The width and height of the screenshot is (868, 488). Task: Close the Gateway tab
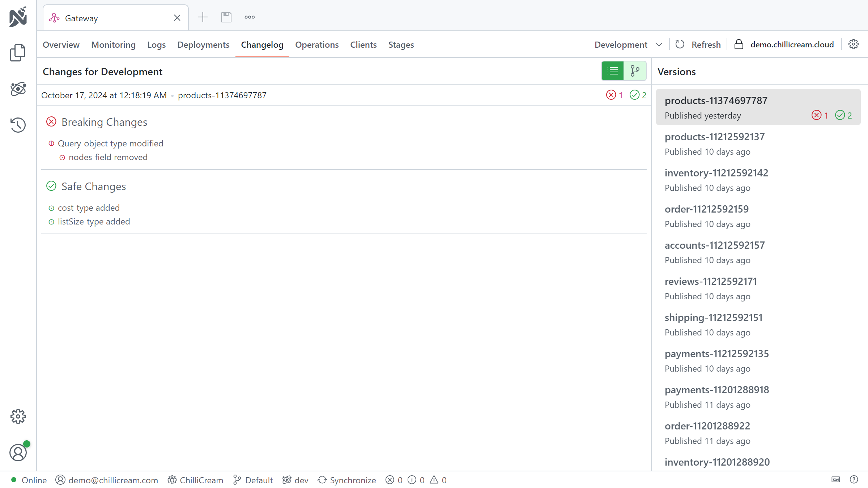(177, 18)
